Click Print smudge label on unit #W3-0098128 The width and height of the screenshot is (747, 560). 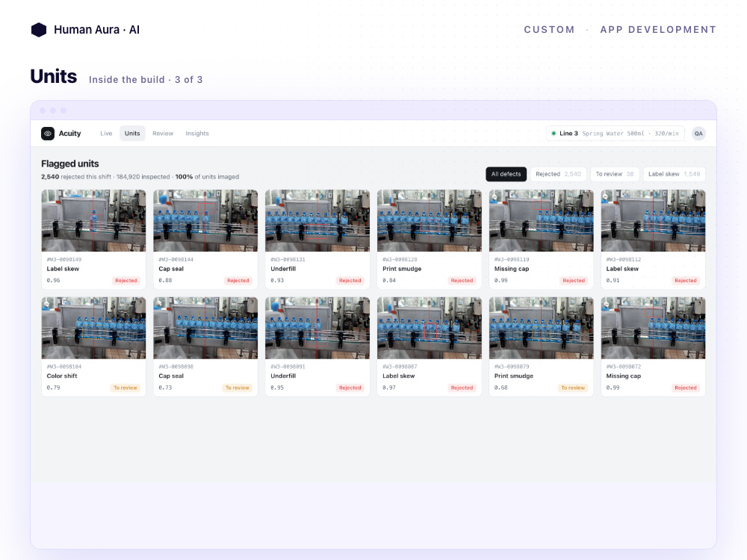click(x=402, y=269)
